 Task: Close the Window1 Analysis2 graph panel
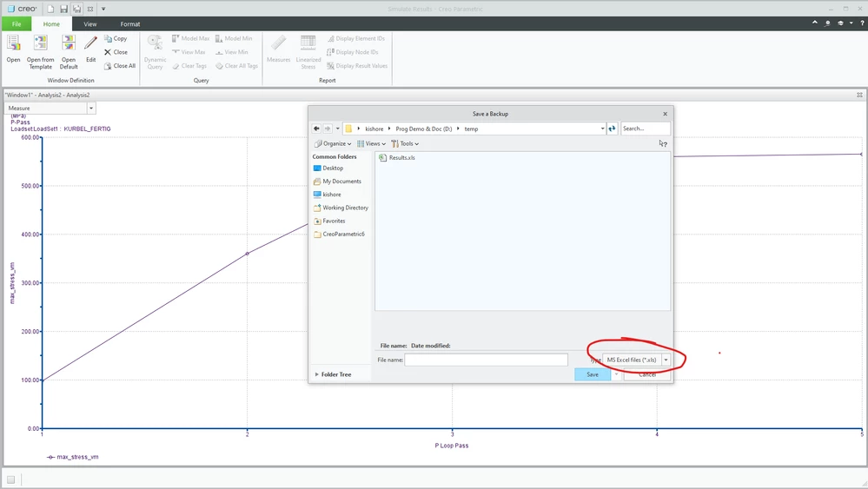859,96
